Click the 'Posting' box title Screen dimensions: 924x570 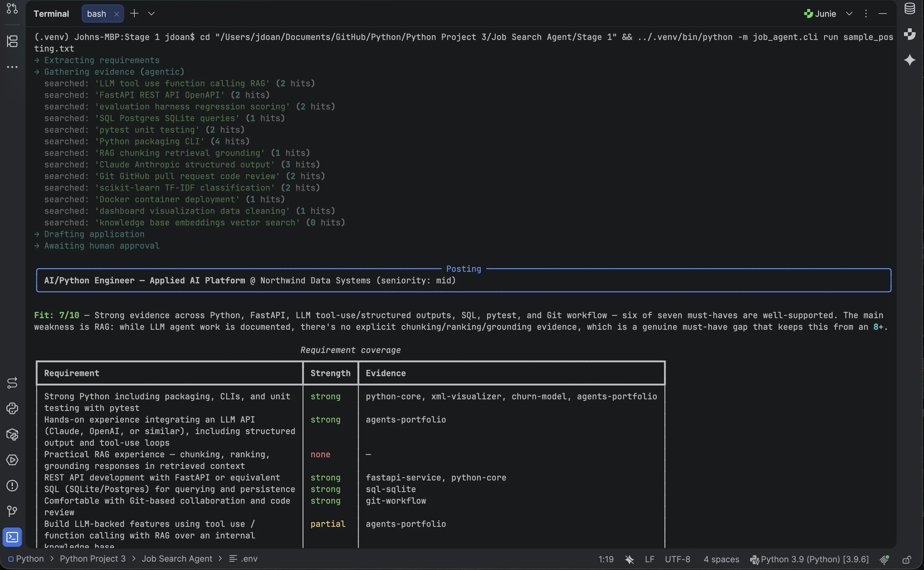464,269
